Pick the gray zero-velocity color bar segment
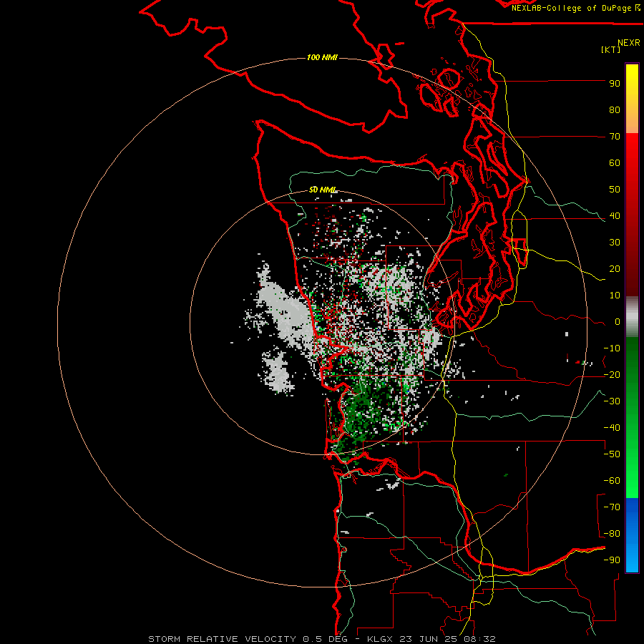The height and width of the screenshot is (644, 644). pyautogui.click(x=632, y=317)
